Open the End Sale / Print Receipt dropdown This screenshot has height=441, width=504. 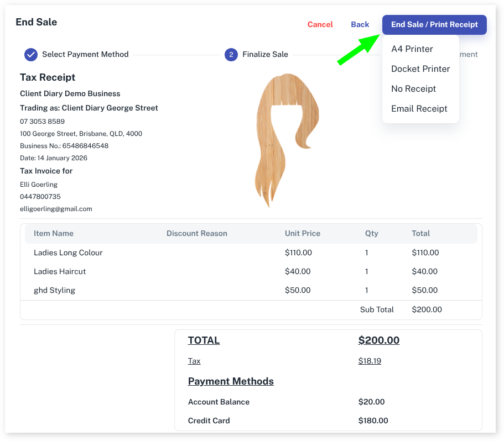tap(434, 25)
